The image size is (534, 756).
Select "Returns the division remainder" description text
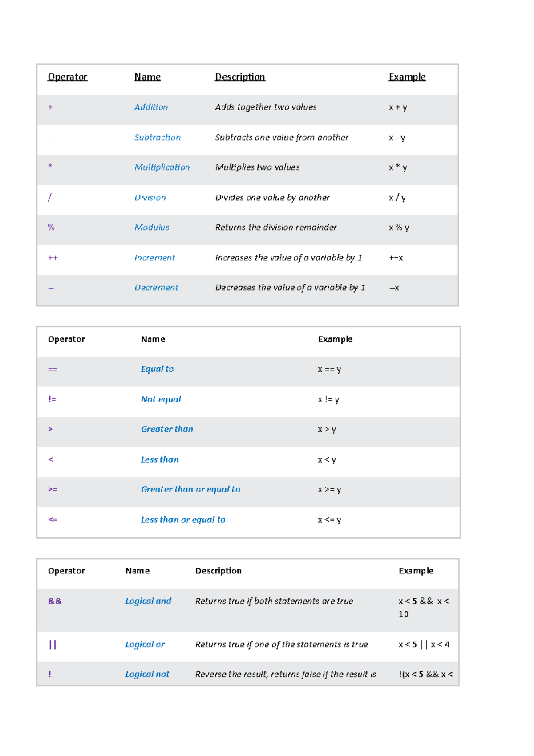pyautogui.click(x=276, y=228)
